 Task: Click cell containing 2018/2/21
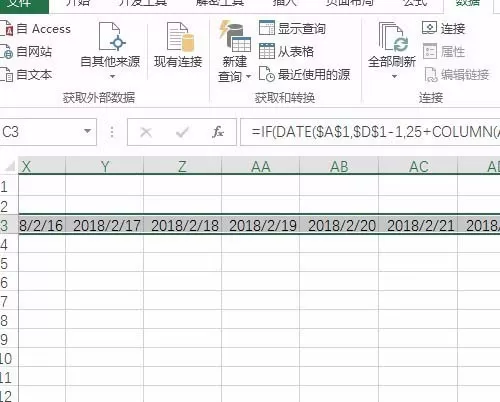[418, 225]
